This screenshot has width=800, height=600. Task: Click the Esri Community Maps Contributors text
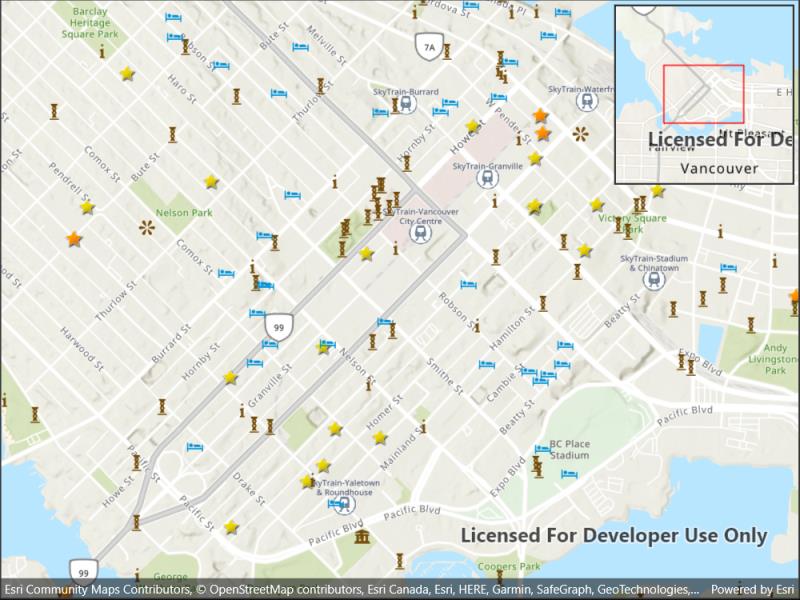95,590
